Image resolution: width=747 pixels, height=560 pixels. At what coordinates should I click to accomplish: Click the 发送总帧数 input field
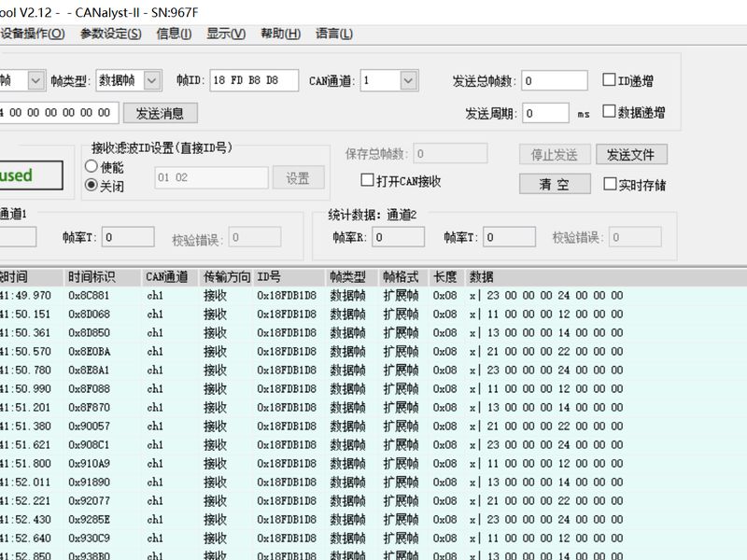tap(555, 80)
